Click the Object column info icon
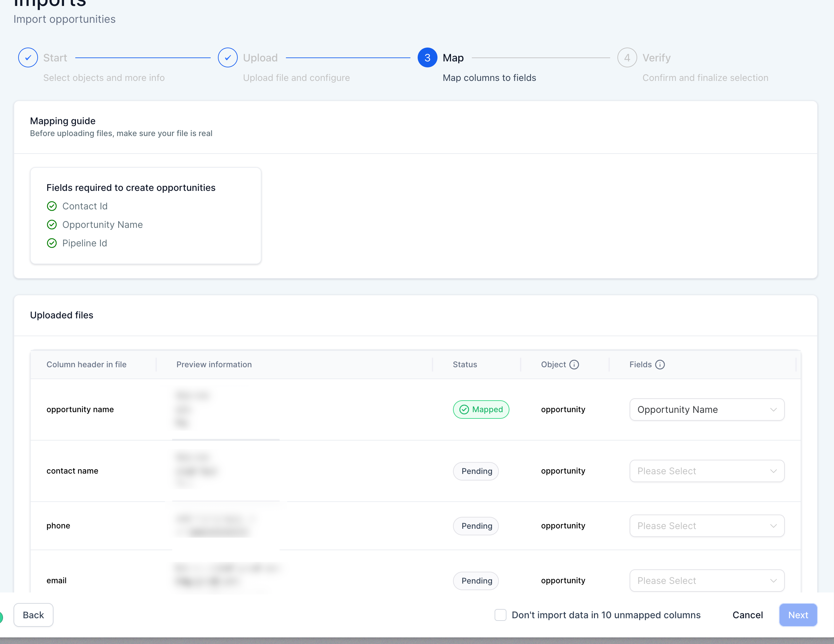This screenshot has width=834, height=644. 574,364
